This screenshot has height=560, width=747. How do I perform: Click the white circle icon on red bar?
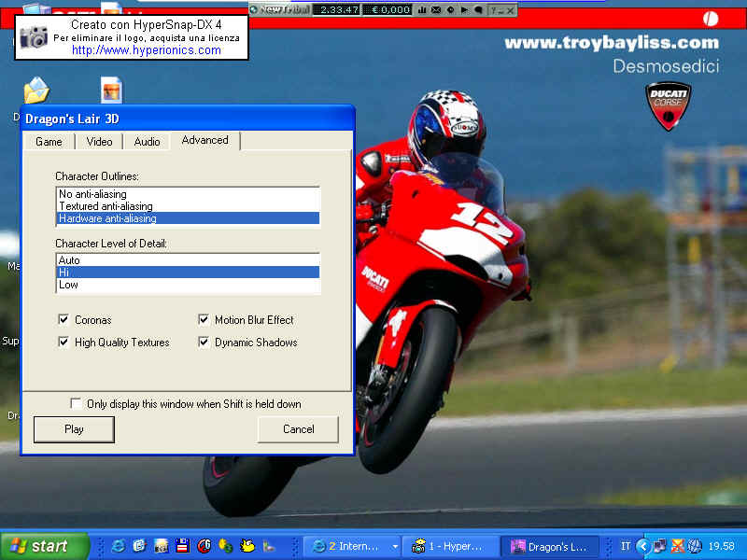pyautogui.click(x=711, y=19)
